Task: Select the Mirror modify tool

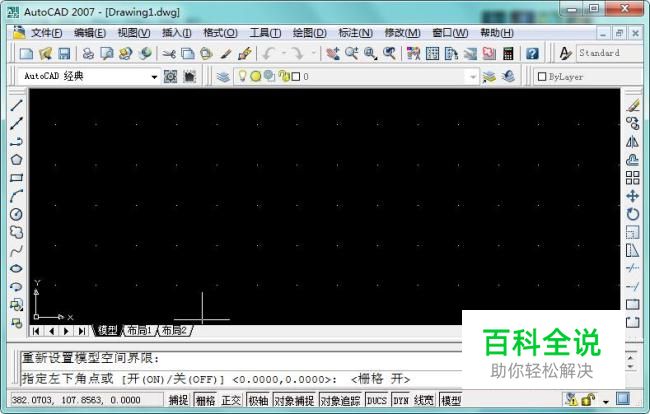Action: pos(633,142)
